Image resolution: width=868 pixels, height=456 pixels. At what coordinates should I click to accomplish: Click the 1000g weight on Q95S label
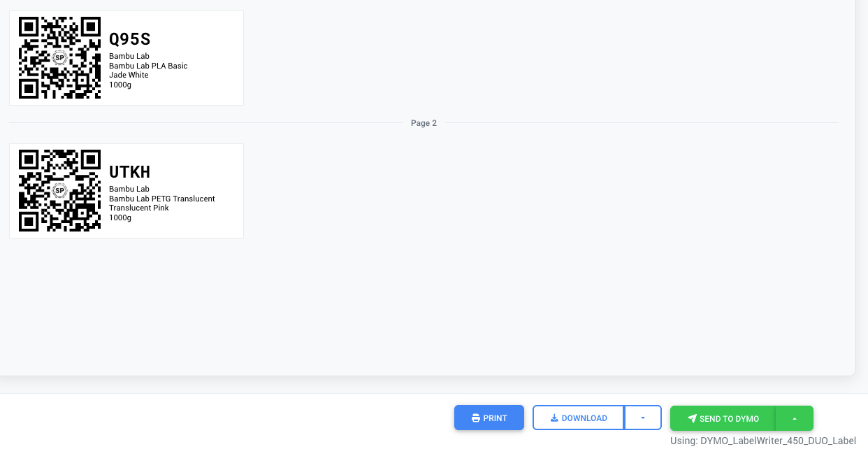(120, 85)
